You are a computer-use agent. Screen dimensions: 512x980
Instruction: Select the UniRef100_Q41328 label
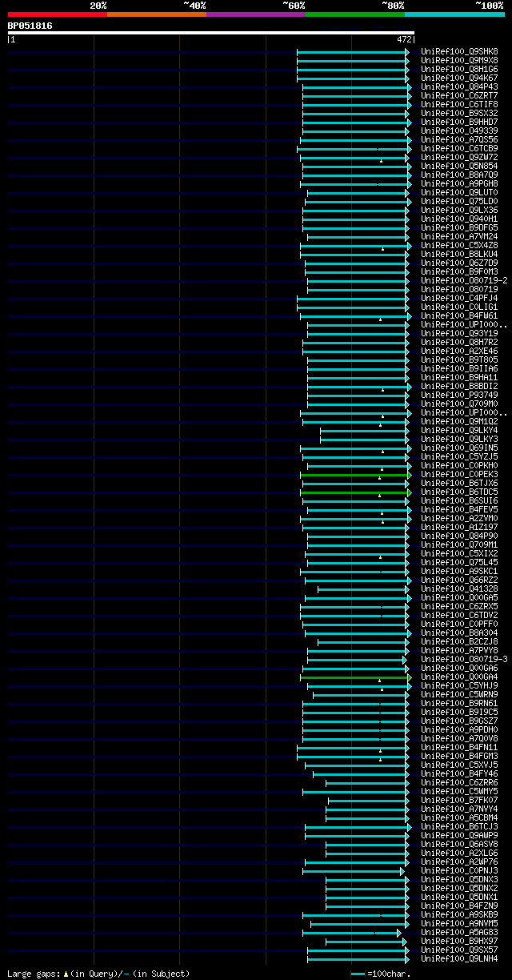pos(459,588)
